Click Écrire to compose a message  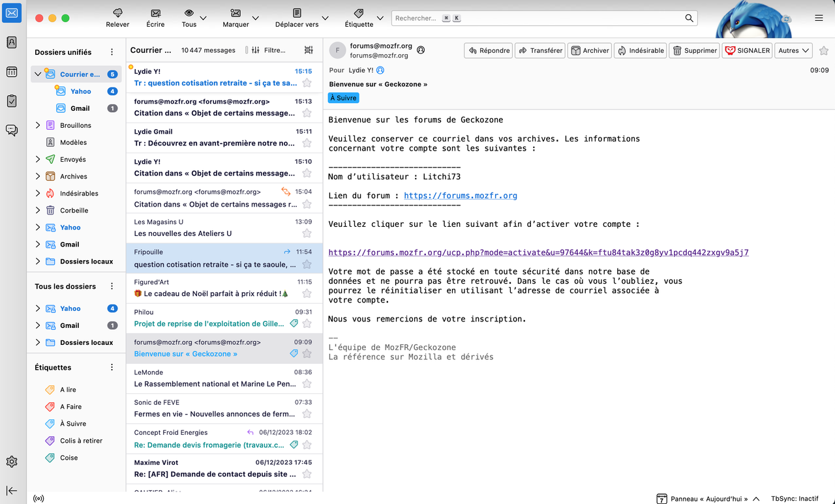point(155,18)
